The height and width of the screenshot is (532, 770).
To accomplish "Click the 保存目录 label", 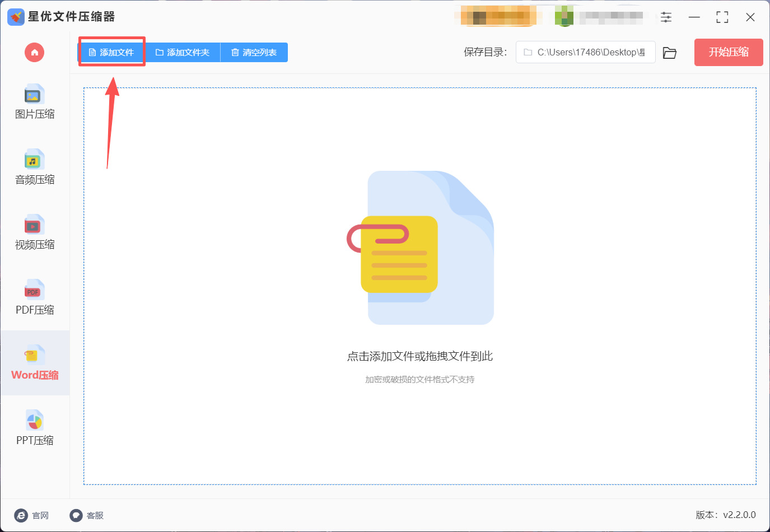I will [x=485, y=52].
